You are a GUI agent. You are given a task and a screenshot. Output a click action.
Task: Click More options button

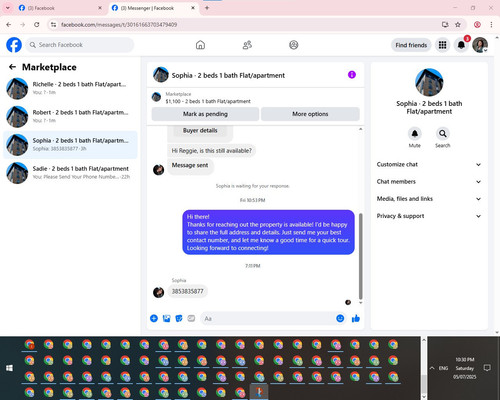(310, 114)
